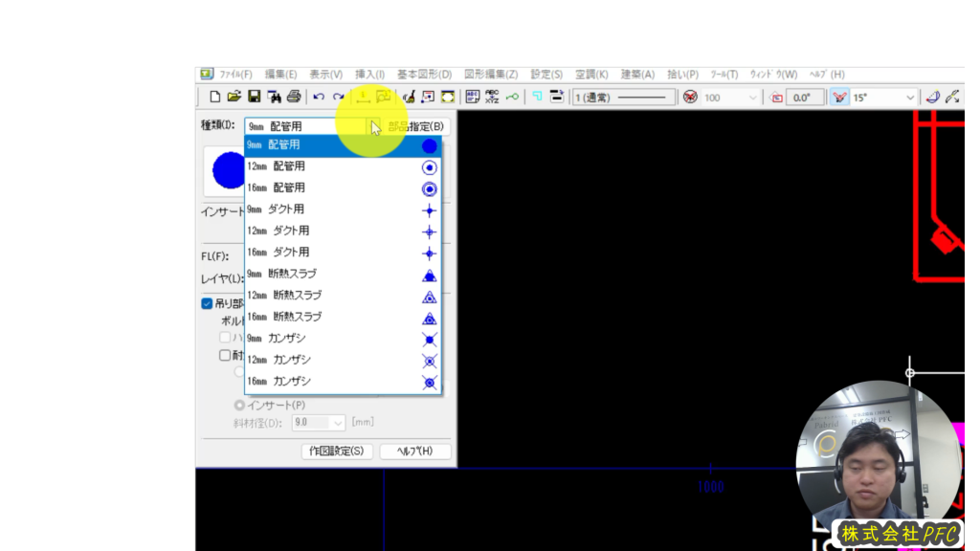Collapse the 種類 dropdown list

click(374, 126)
